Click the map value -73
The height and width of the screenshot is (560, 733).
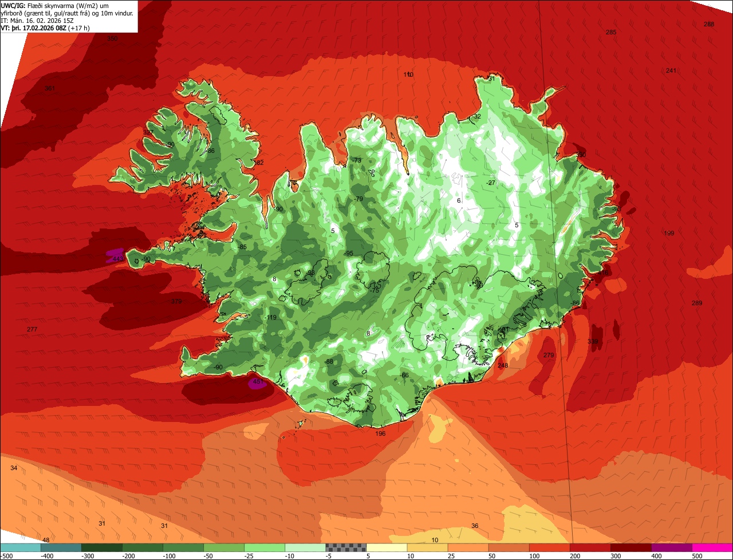pos(357,160)
